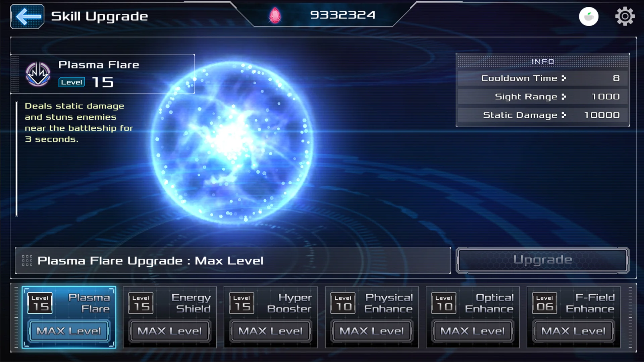Click the Static Damage info row
The width and height of the screenshot is (644, 362).
click(542, 115)
